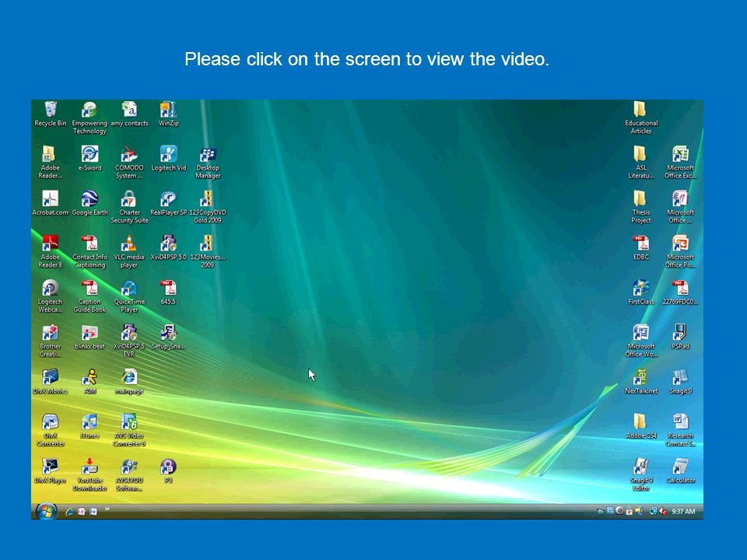Screen dimensions: 747x560
Task: Click the SnagIt 9 Editor icon
Action: [640, 474]
